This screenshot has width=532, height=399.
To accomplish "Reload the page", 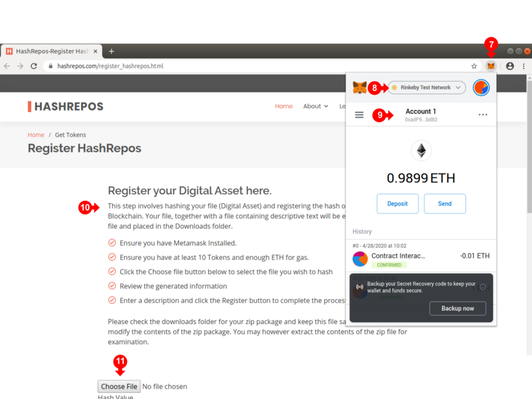I will pos(34,66).
